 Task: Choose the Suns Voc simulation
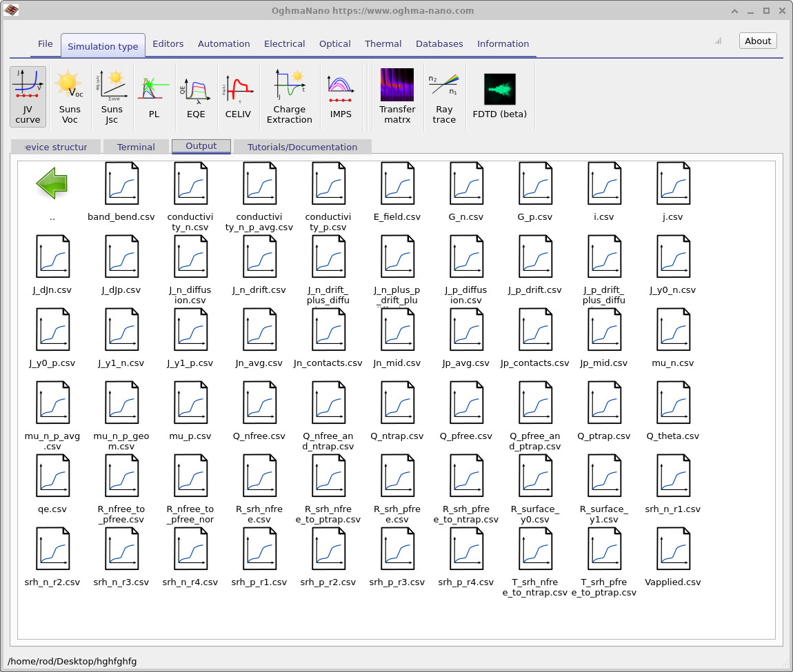click(69, 96)
